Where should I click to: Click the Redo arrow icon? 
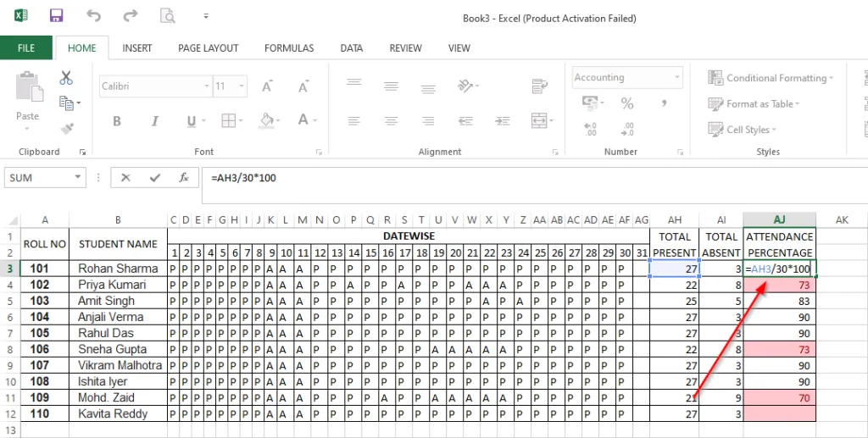click(130, 15)
